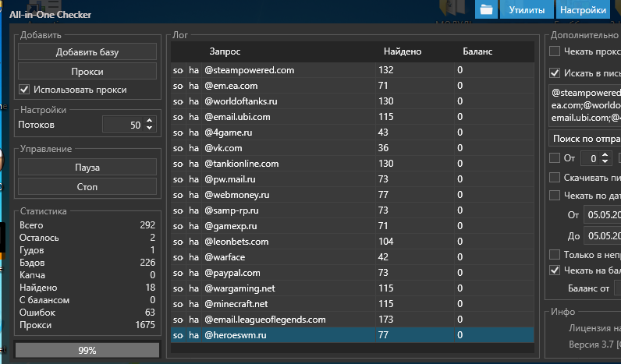Toggle the Искать в письмах checkbox
This screenshot has width=621, height=364.
pos(555,73)
